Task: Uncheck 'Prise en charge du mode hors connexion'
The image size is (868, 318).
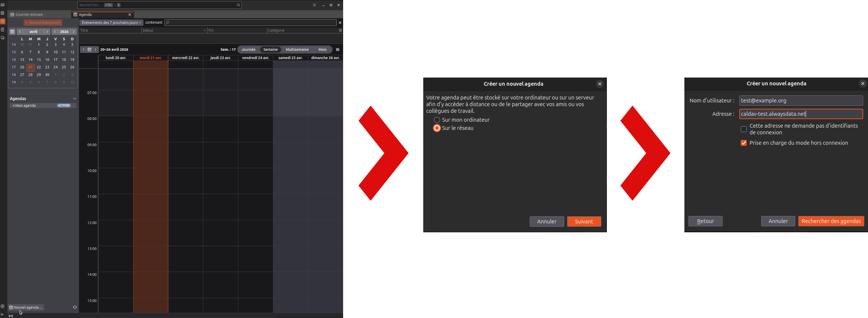Action: click(743, 143)
